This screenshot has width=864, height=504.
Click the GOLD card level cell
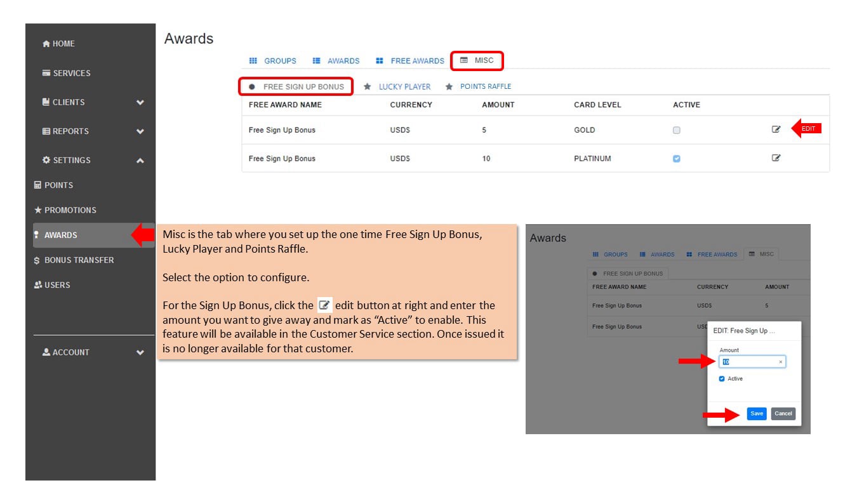pyautogui.click(x=585, y=130)
